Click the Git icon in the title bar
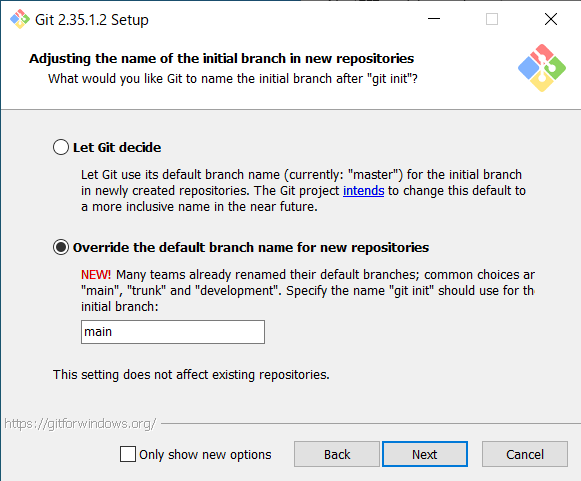The image size is (581, 481). 20,19
